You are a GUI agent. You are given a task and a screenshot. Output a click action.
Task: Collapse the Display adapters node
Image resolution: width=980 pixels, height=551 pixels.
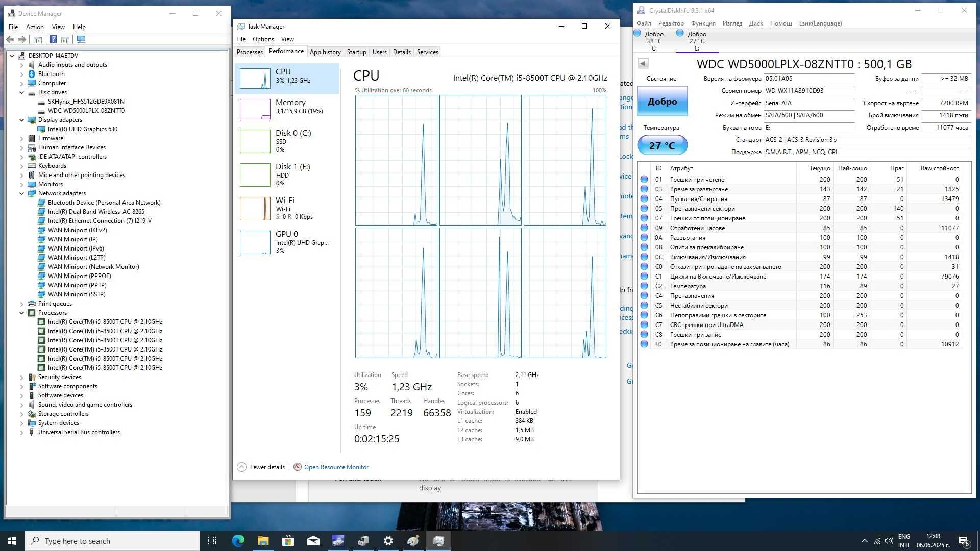tap(22, 120)
